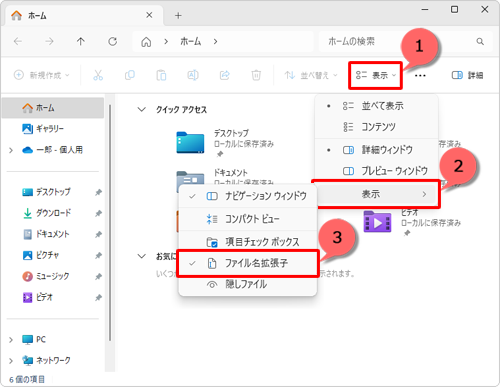Toggle 隠しファイル option
This screenshot has width=500, height=387.
tap(248, 284)
